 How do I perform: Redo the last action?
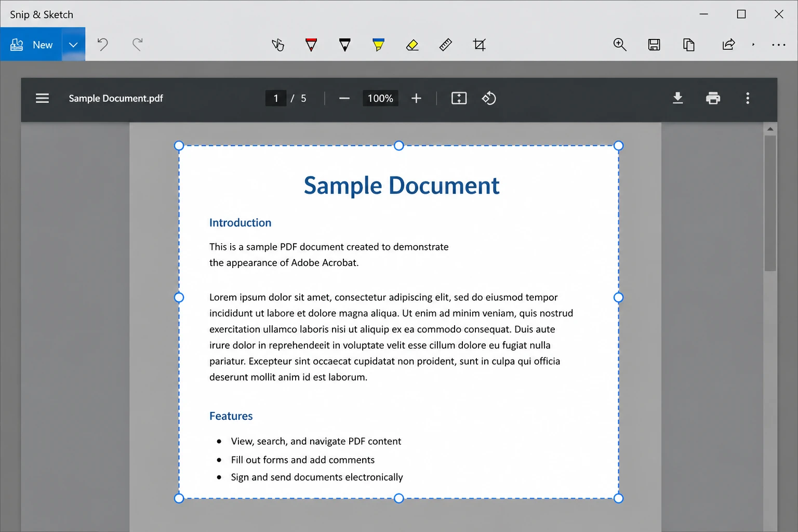coord(137,45)
